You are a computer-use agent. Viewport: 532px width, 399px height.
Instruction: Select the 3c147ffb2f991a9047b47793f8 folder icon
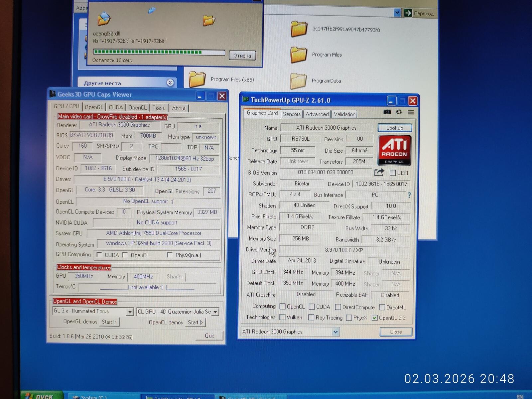point(299,29)
